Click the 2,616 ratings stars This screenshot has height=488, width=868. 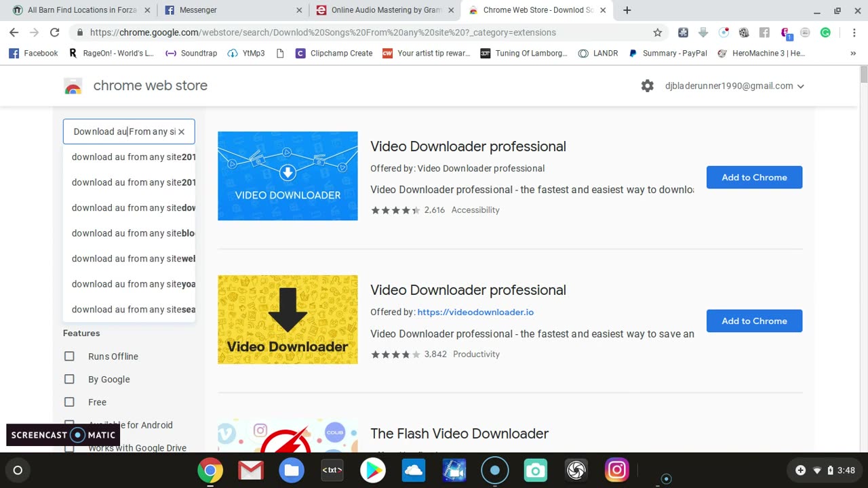[x=395, y=210]
